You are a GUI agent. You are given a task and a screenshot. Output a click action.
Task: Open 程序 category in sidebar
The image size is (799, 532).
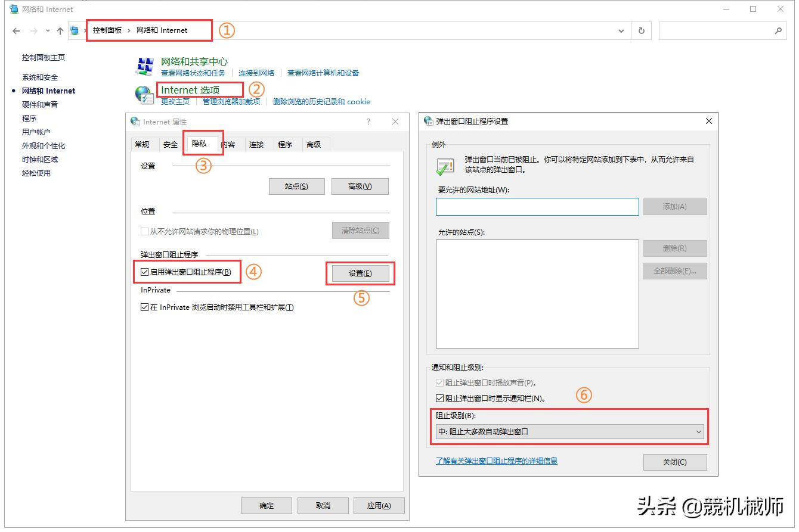(x=29, y=118)
